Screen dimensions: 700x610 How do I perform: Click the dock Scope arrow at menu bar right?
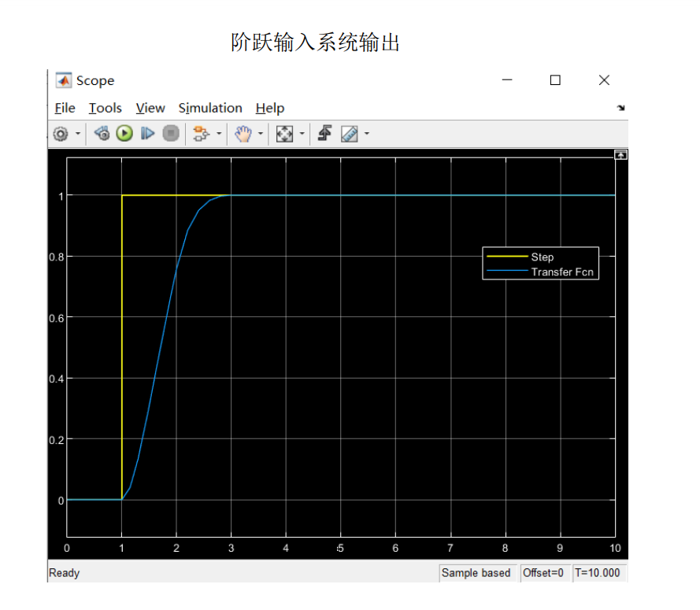click(x=620, y=108)
